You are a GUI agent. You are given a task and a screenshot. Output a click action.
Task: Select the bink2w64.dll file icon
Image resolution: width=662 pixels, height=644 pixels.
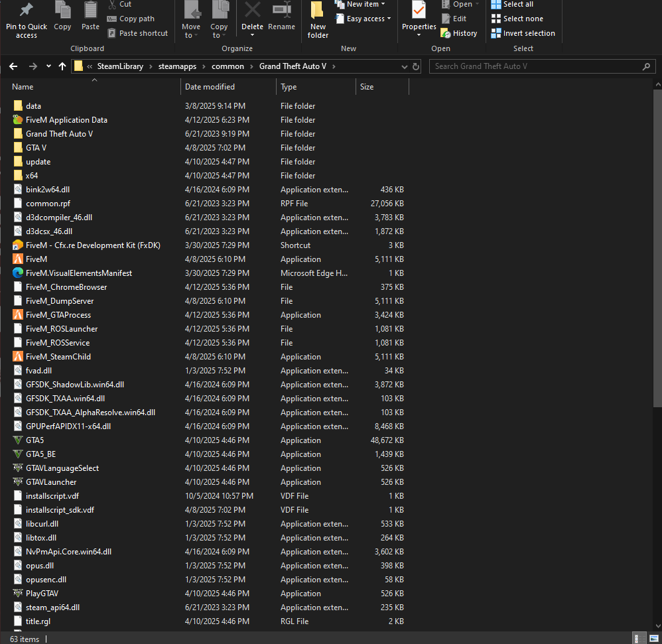coord(18,190)
